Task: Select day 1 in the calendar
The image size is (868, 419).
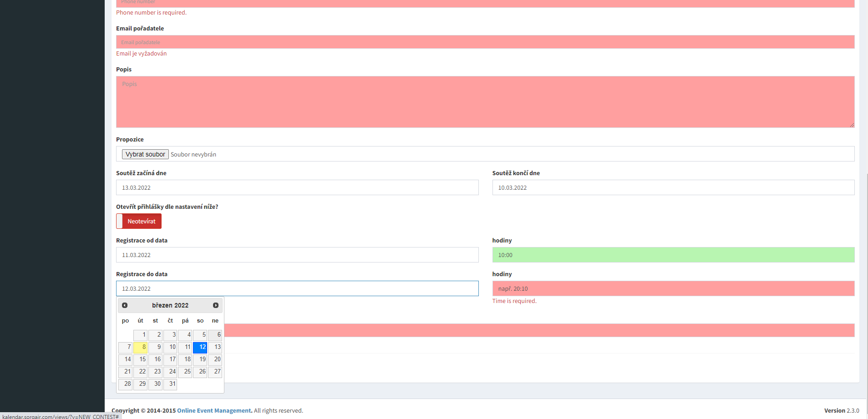Action: click(x=141, y=335)
